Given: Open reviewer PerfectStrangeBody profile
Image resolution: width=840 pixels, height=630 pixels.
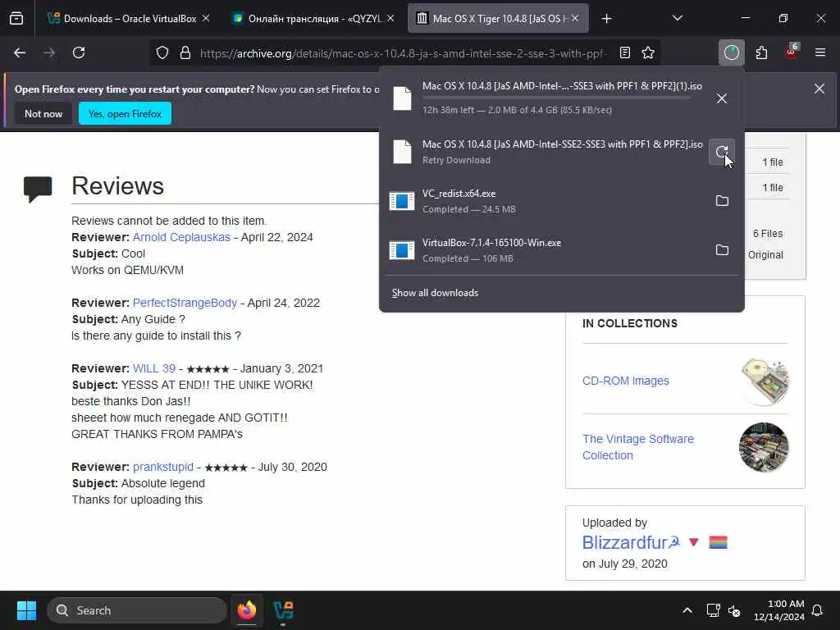Looking at the screenshot, I should click(x=185, y=303).
